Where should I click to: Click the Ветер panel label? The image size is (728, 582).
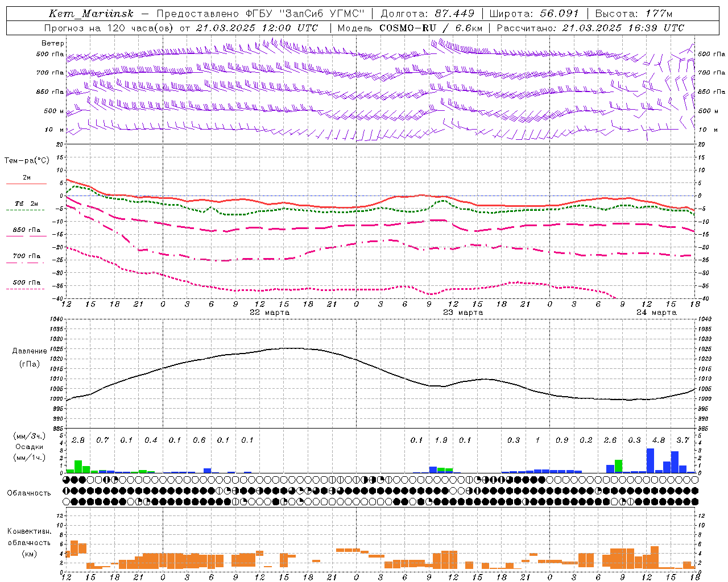[53, 43]
